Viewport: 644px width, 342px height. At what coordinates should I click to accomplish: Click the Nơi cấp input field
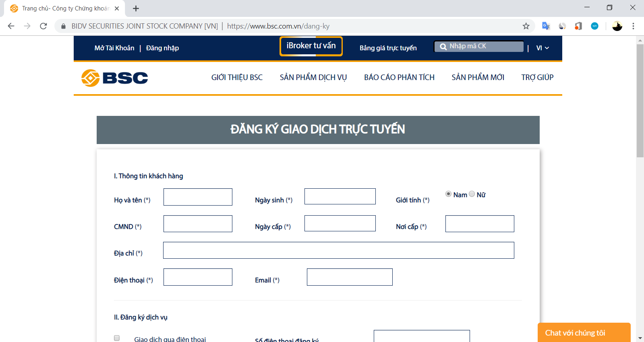480,224
